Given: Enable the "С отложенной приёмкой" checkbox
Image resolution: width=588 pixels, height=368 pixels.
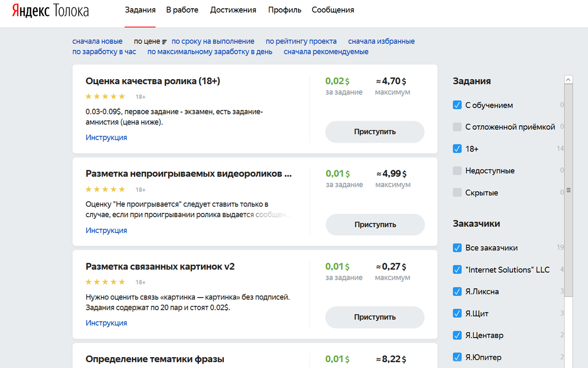Looking at the screenshot, I should (457, 127).
